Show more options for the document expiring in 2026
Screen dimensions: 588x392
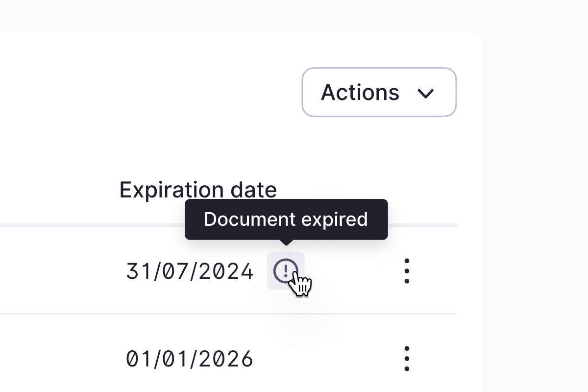coord(407,359)
